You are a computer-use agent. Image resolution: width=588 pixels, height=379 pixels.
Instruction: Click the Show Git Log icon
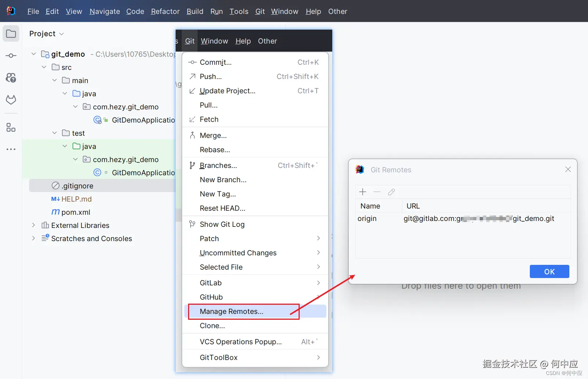coord(192,224)
